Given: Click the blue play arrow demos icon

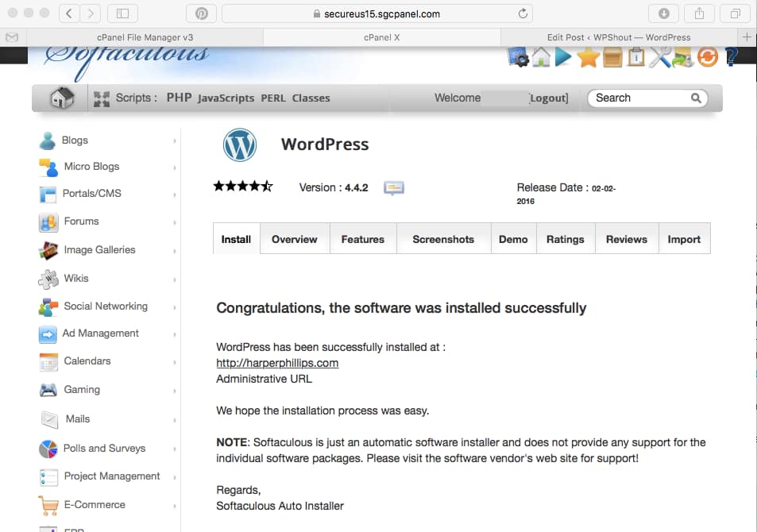Looking at the screenshot, I should pyautogui.click(x=564, y=57).
